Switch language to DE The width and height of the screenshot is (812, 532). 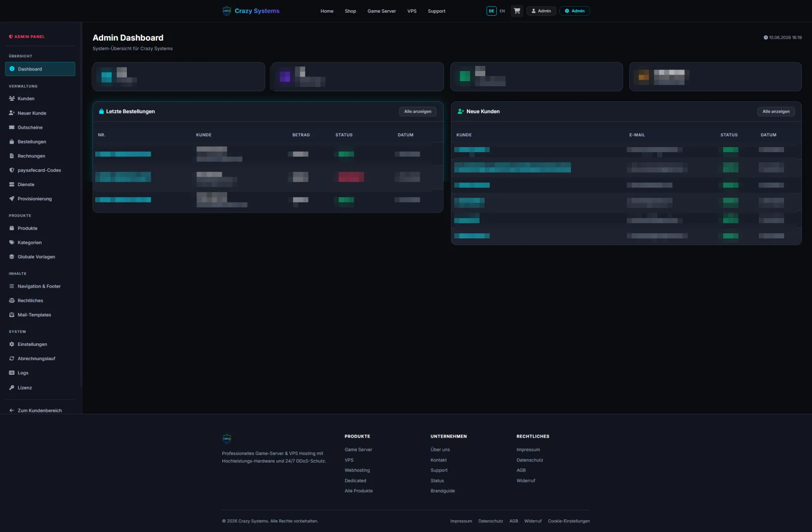491,11
